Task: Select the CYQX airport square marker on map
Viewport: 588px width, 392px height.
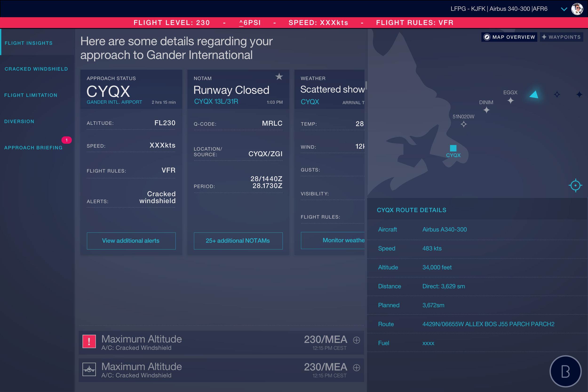Action: tap(453, 148)
